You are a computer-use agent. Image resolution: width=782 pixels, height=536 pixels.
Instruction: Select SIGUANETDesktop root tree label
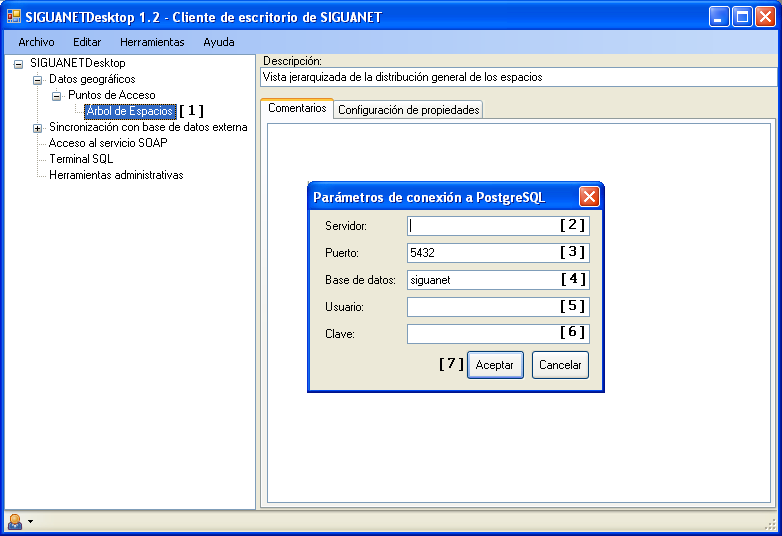pyautogui.click(x=78, y=63)
